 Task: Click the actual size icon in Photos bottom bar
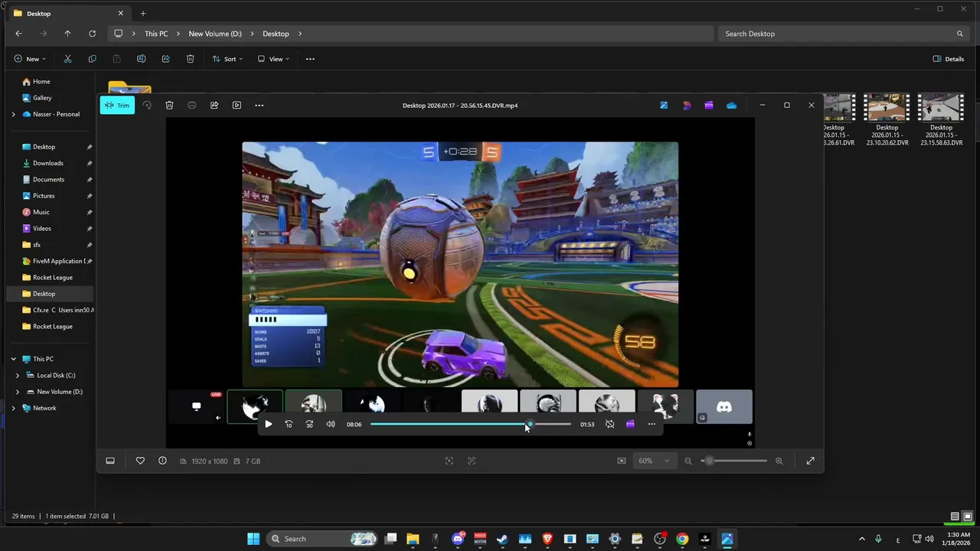pos(472,461)
